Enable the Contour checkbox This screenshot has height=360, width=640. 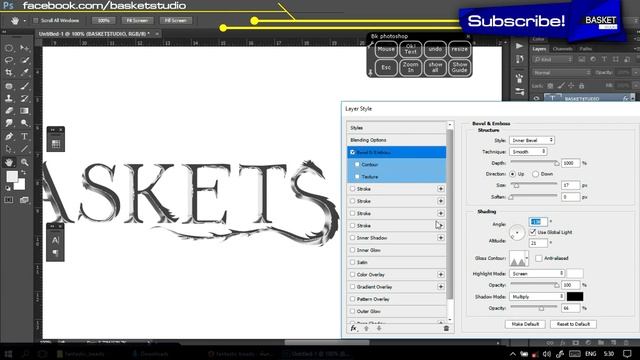click(x=357, y=164)
